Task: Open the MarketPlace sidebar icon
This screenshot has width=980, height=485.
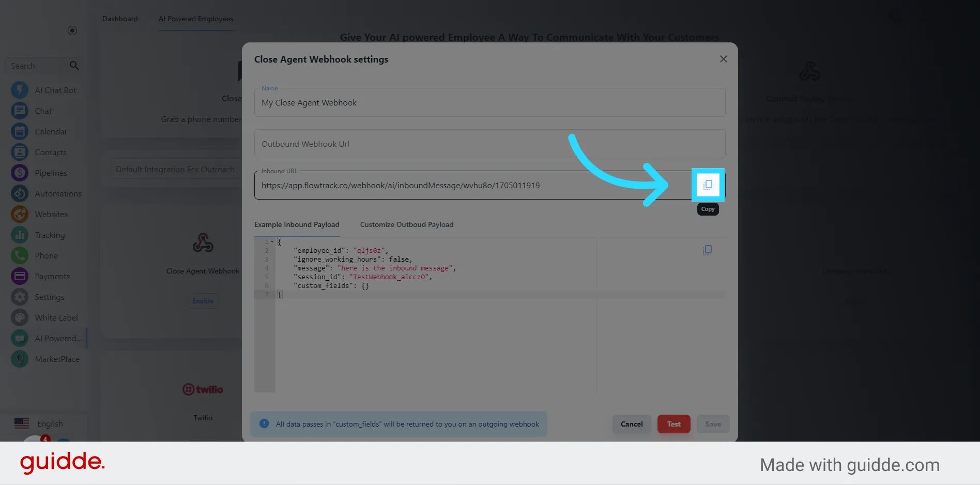Action: click(x=20, y=359)
